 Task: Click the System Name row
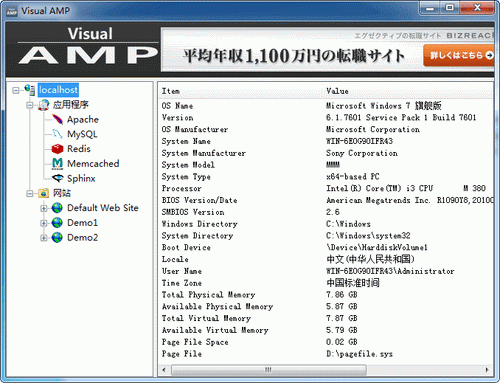coord(325,141)
